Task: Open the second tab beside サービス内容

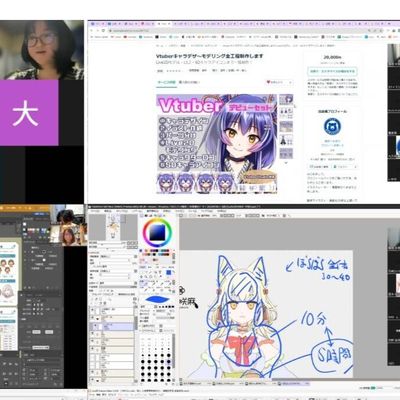Action: [x=190, y=82]
